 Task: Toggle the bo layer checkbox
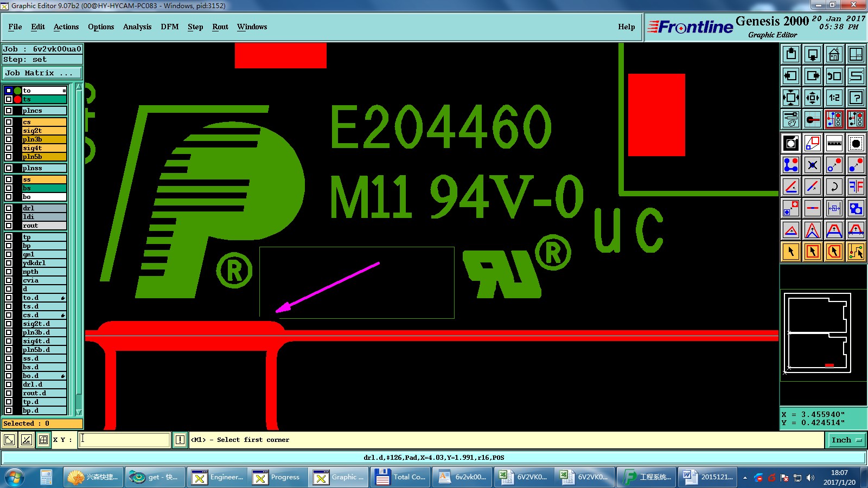click(9, 197)
